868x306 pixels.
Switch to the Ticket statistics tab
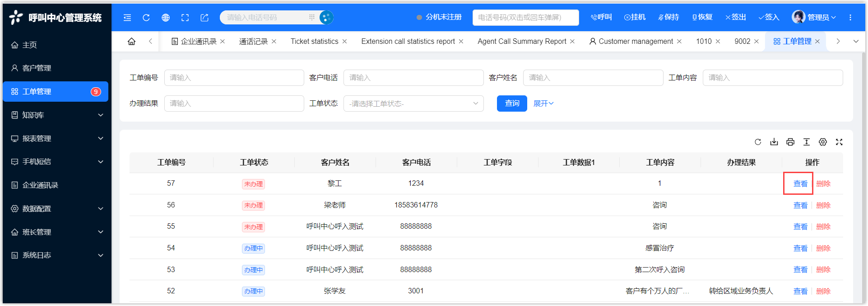[x=314, y=42]
